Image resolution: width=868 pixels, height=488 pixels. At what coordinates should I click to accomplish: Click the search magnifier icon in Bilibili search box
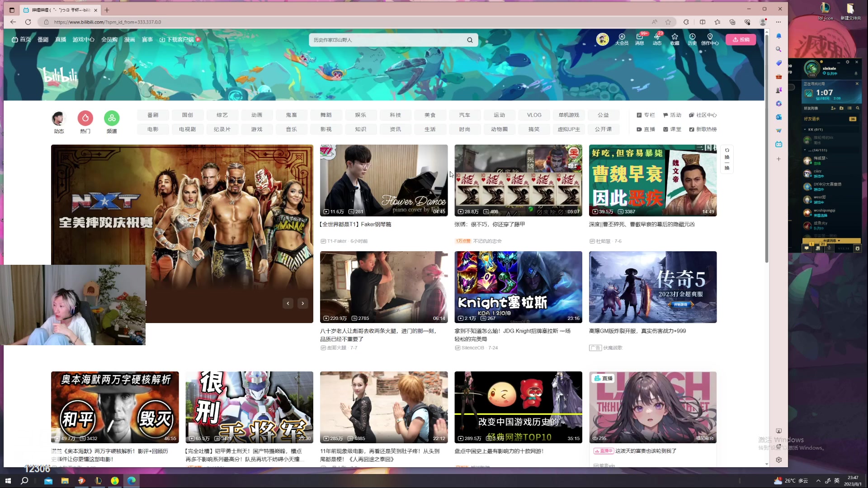(x=470, y=40)
